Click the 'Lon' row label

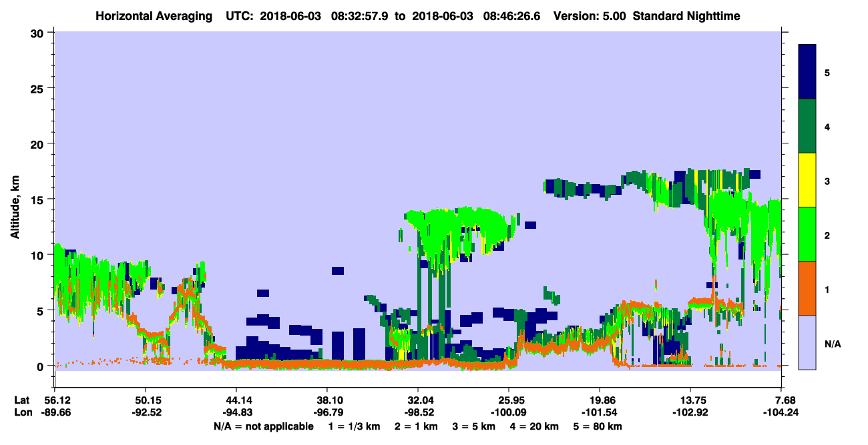[23, 412]
